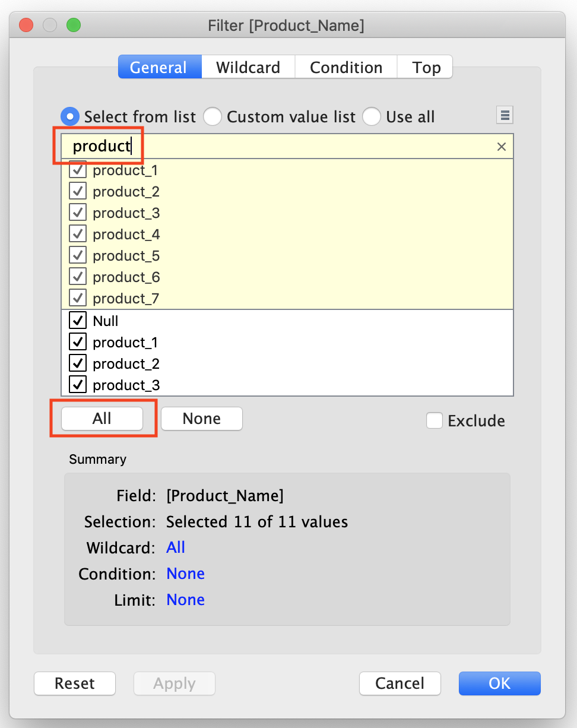Open the Top tab

425,67
